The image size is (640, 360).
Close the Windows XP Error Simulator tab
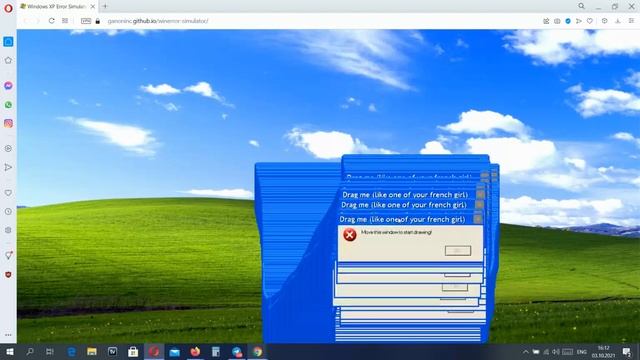(x=93, y=7)
